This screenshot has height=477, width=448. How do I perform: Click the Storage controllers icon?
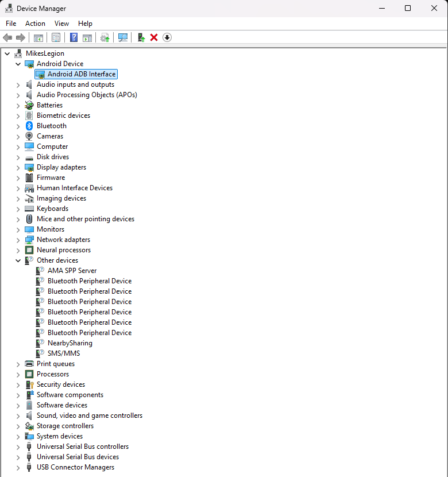(x=29, y=426)
